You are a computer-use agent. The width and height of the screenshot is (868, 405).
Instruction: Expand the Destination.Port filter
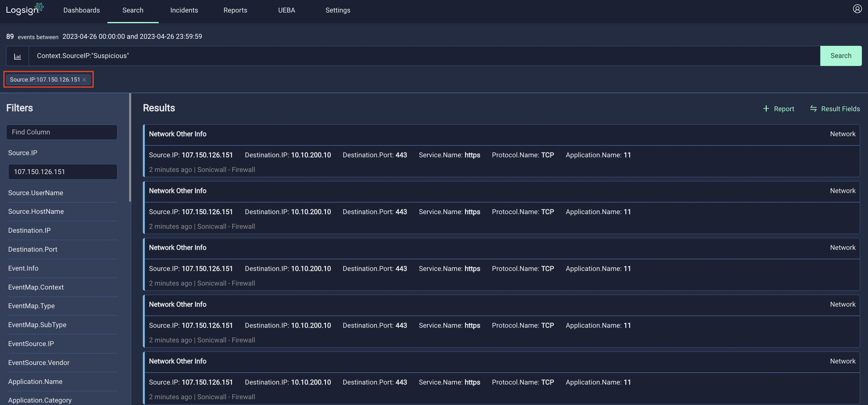33,250
